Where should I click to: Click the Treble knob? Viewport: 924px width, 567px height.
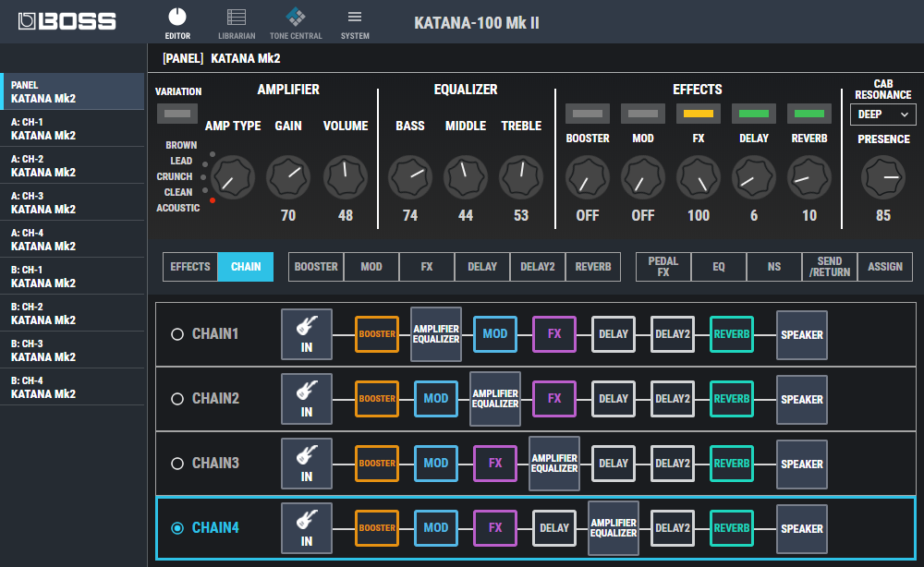pyautogui.click(x=521, y=177)
